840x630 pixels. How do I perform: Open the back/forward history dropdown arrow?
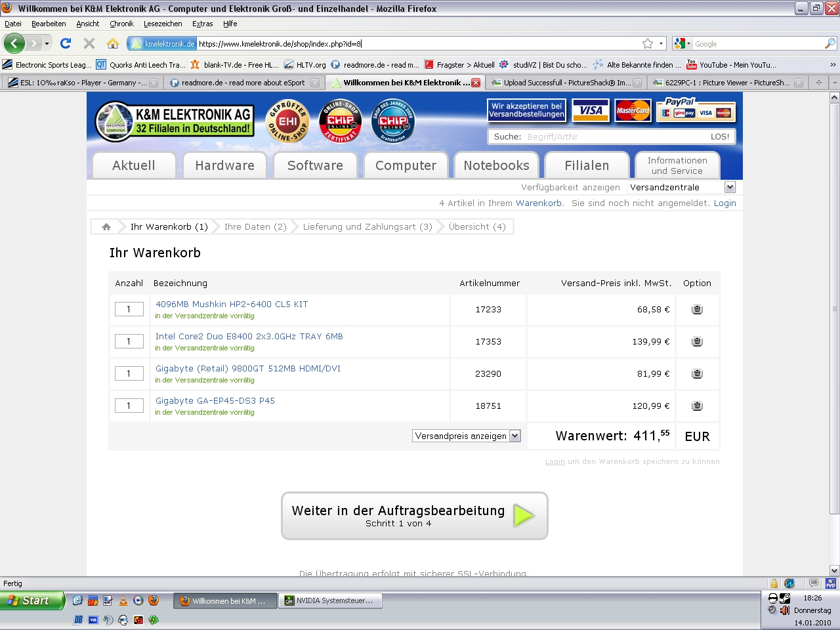tap(47, 43)
